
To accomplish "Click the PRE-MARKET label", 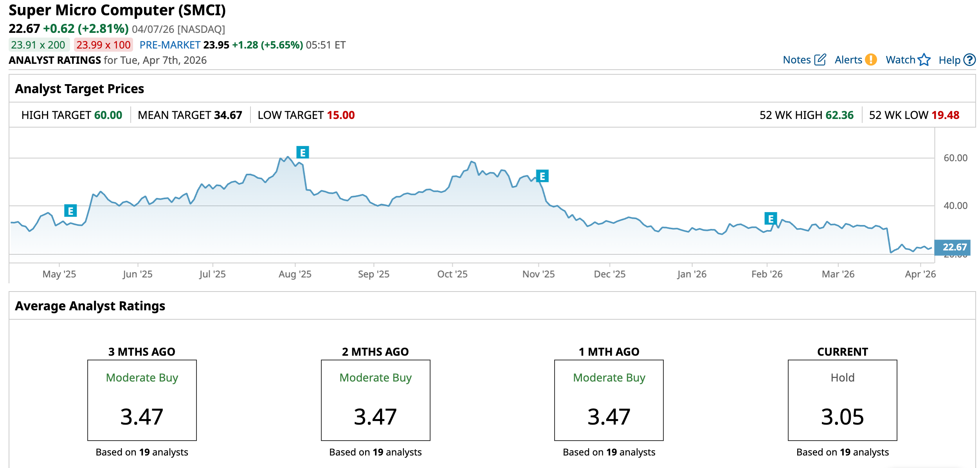I will pos(170,45).
